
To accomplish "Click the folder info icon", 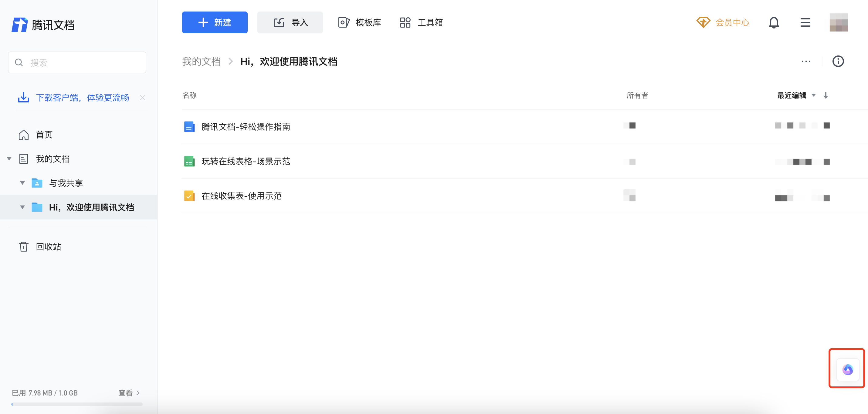I will (838, 61).
